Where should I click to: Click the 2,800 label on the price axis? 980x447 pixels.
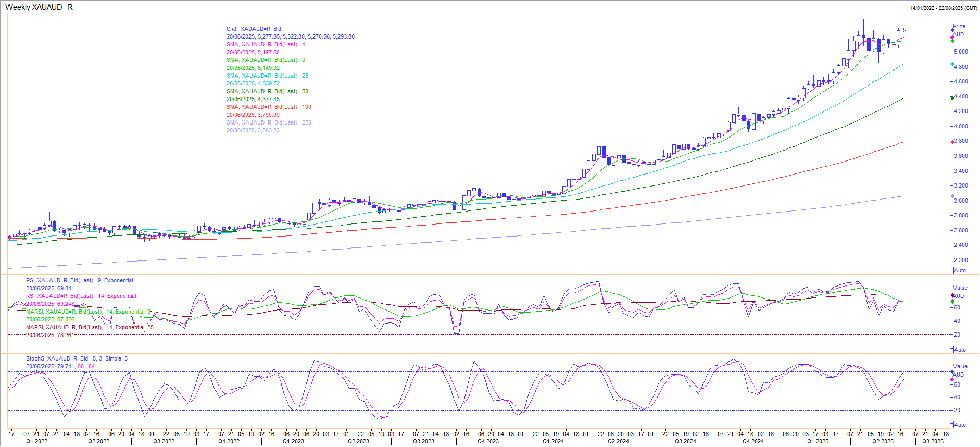click(961, 215)
